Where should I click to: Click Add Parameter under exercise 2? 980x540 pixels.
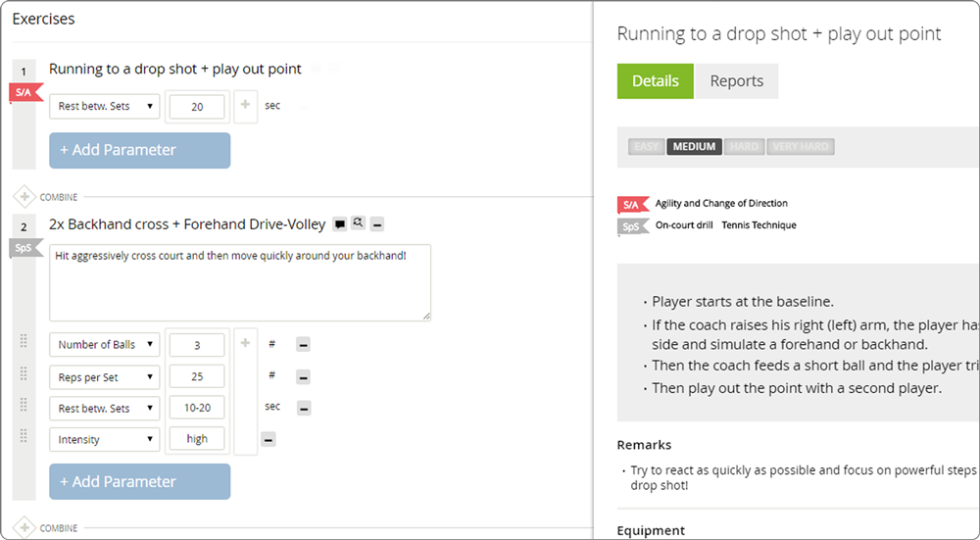point(139,481)
